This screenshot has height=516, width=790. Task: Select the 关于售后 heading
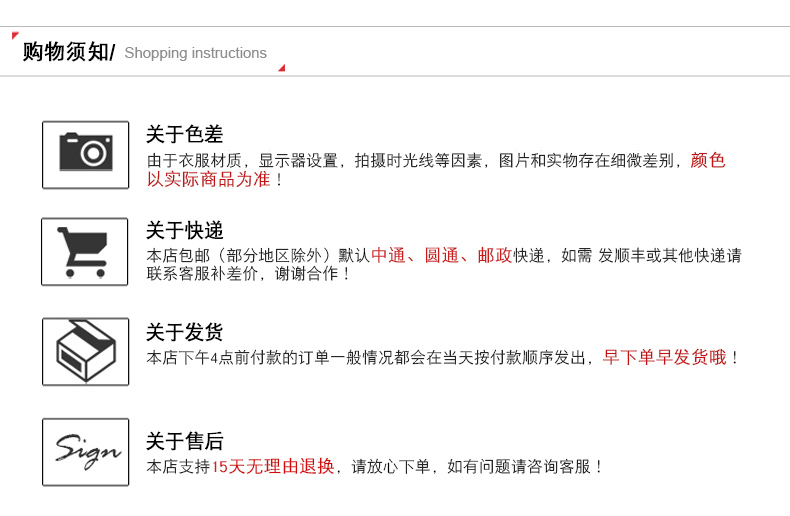(x=184, y=441)
